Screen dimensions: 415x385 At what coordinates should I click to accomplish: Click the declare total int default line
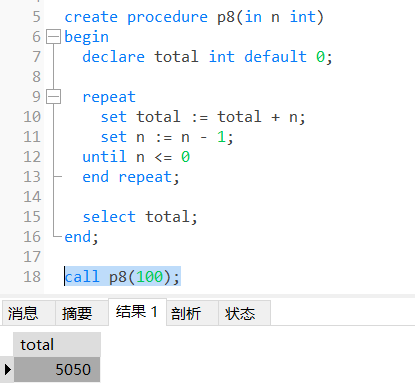coord(207,57)
